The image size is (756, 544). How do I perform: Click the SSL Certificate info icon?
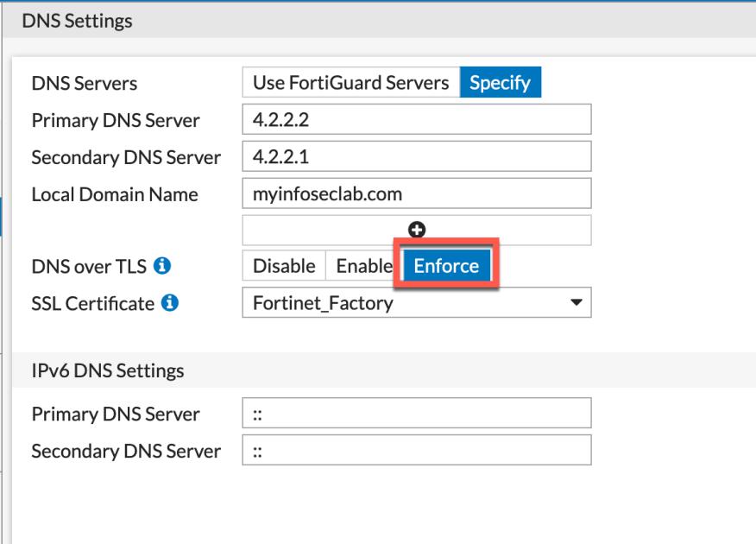(170, 303)
